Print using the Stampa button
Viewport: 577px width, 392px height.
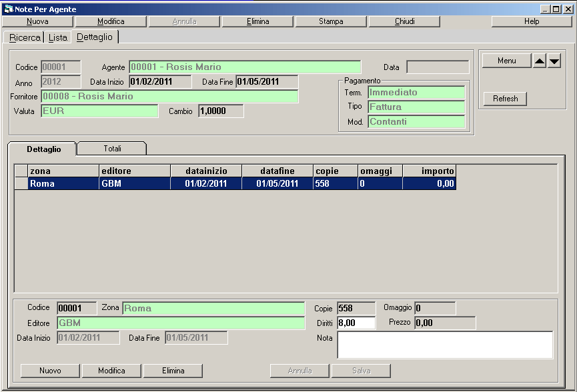pos(331,21)
